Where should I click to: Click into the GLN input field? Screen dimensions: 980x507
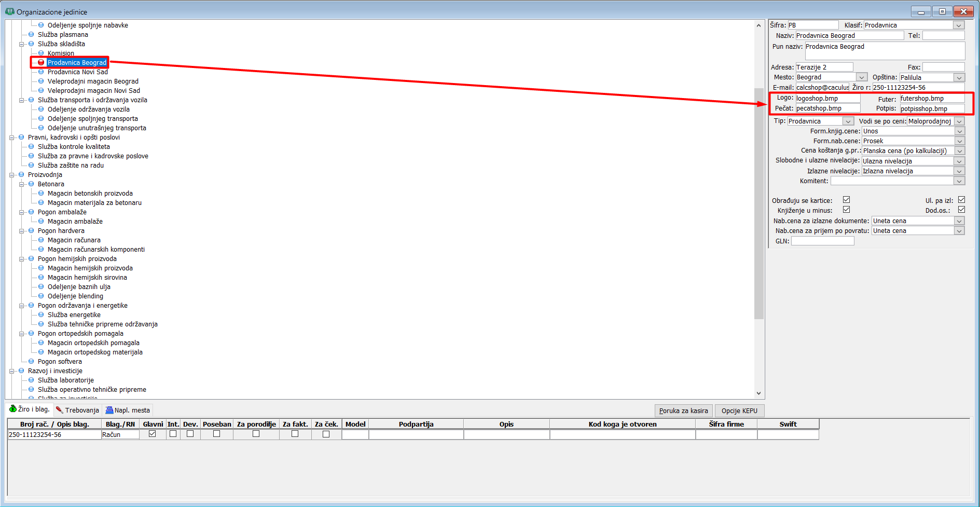822,241
